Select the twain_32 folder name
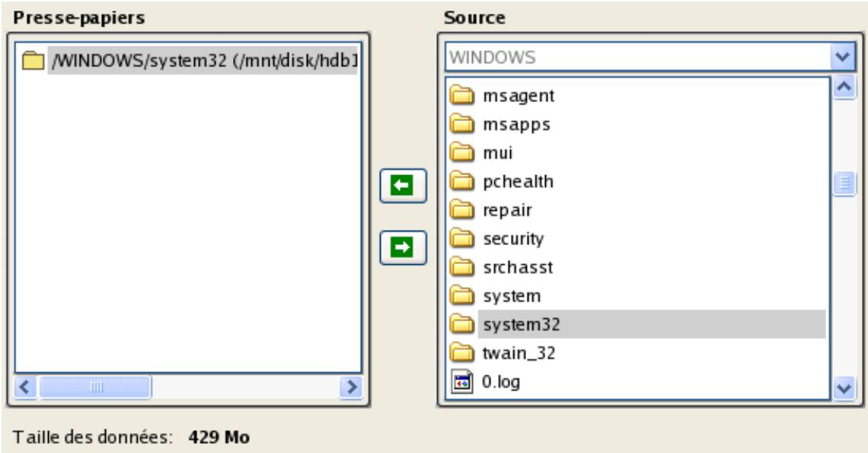The image size is (868, 453). (519, 353)
